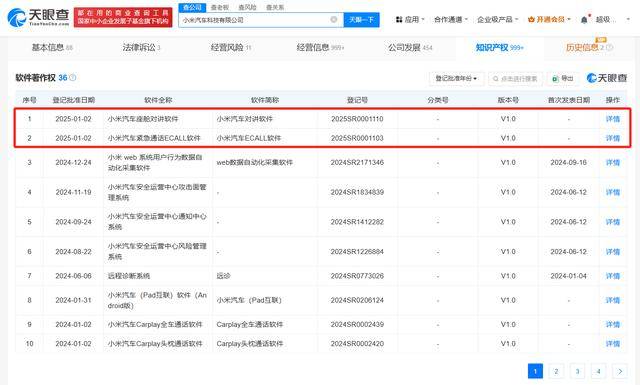Open the user account dropdown arrow

click(628, 20)
